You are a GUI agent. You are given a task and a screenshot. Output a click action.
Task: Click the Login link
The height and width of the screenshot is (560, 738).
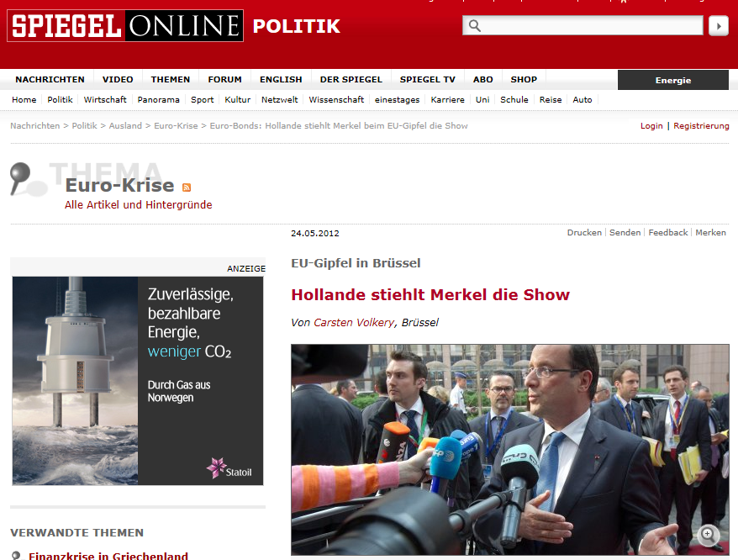click(651, 126)
